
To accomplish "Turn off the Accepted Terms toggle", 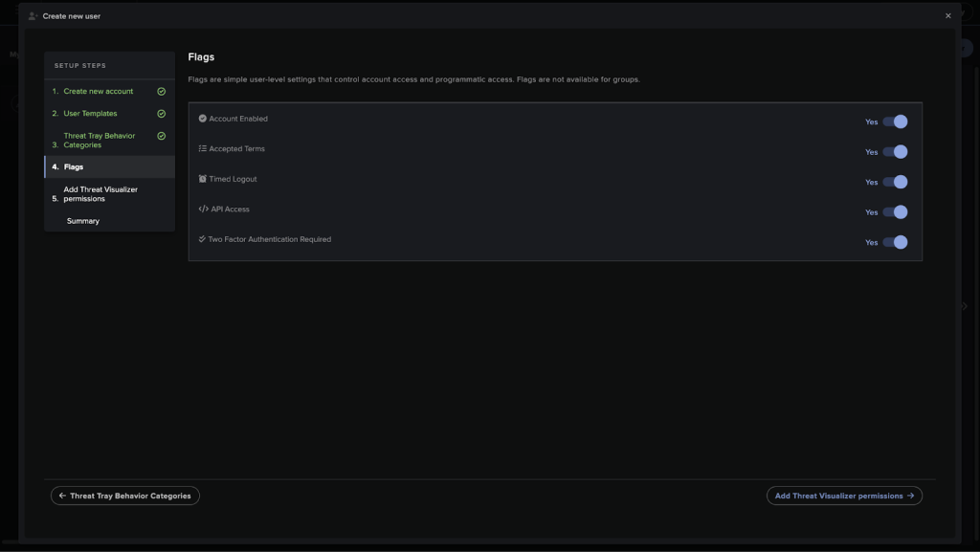I will pyautogui.click(x=895, y=152).
